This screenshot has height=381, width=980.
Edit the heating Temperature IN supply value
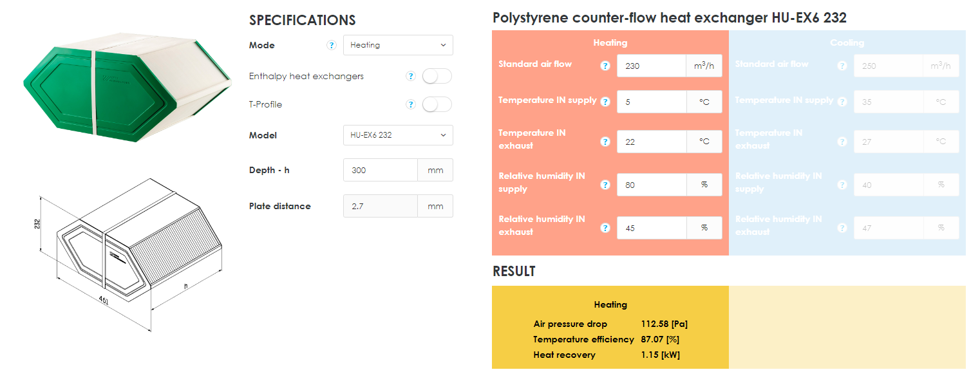point(651,102)
